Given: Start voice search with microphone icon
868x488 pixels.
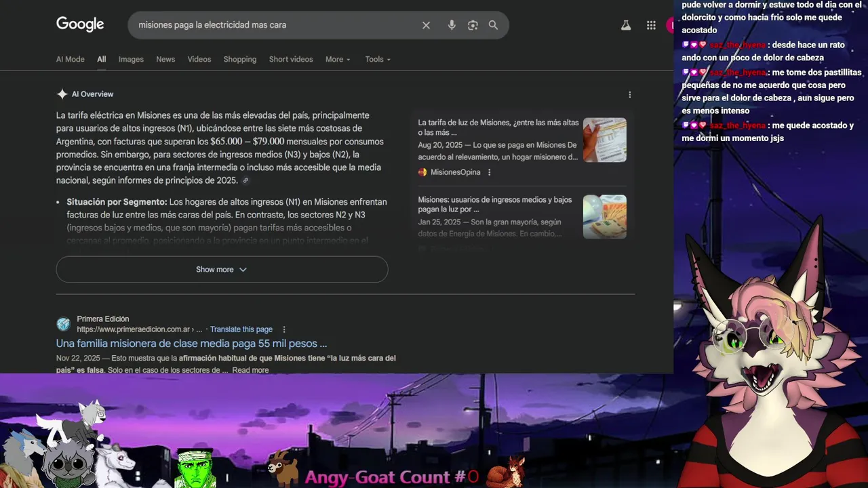Looking at the screenshot, I should (452, 25).
